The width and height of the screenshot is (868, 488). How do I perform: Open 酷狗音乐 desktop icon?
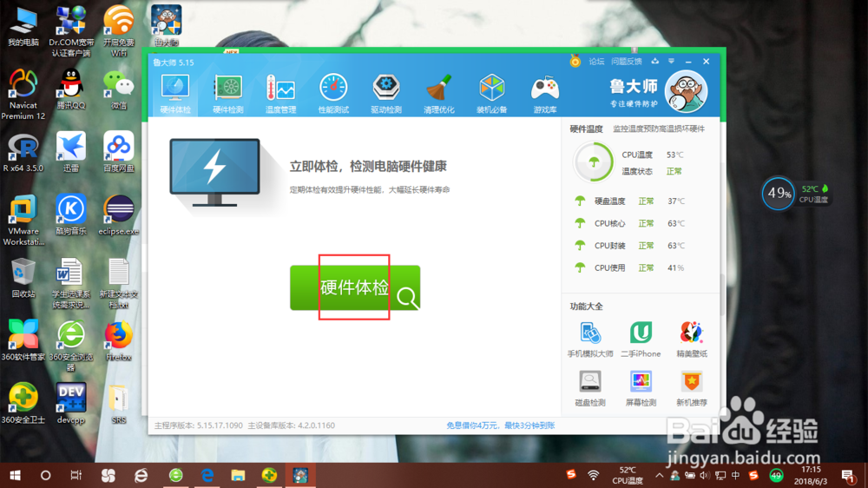71,215
